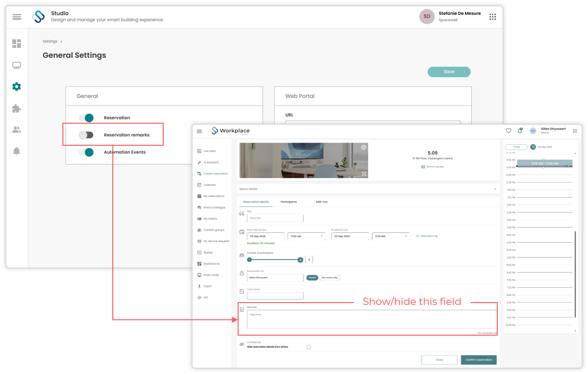Open the Workplace notifications bell
Image resolution: width=588 pixels, height=374 pixels.
[520, 131]
